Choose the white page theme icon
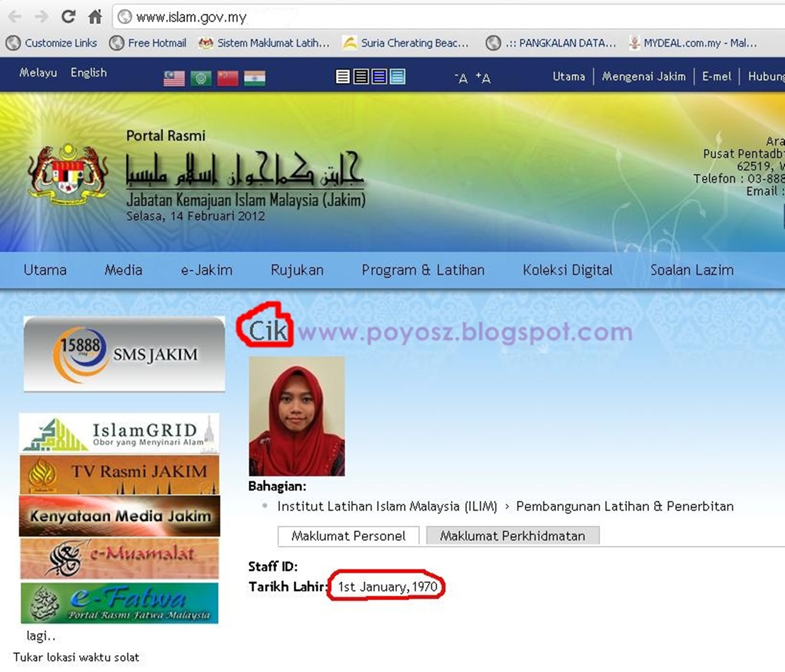This screenshot has height=672, width=785. point(343,77)
